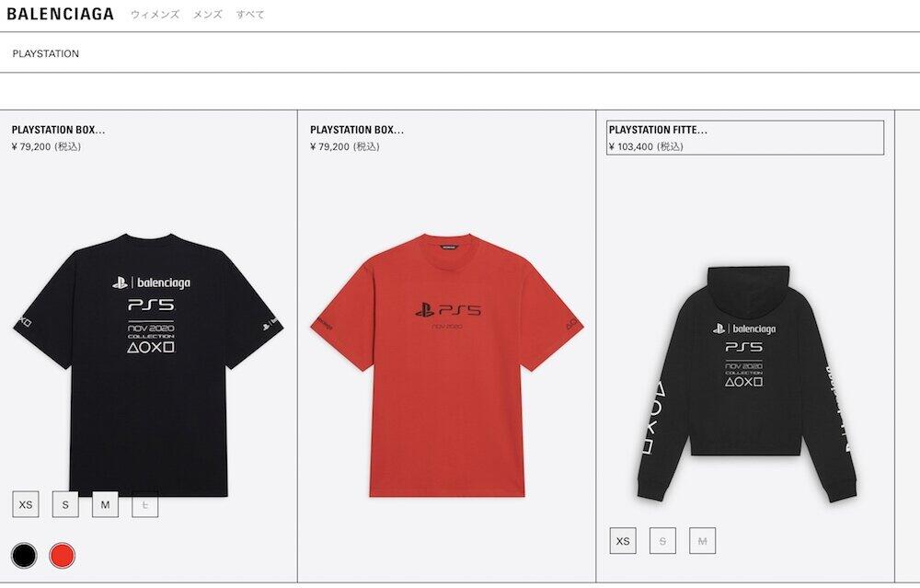The width and height of the screenshot is (920, 588).
Task: Choose the black color swatch
Action: (x=24, y=555)
